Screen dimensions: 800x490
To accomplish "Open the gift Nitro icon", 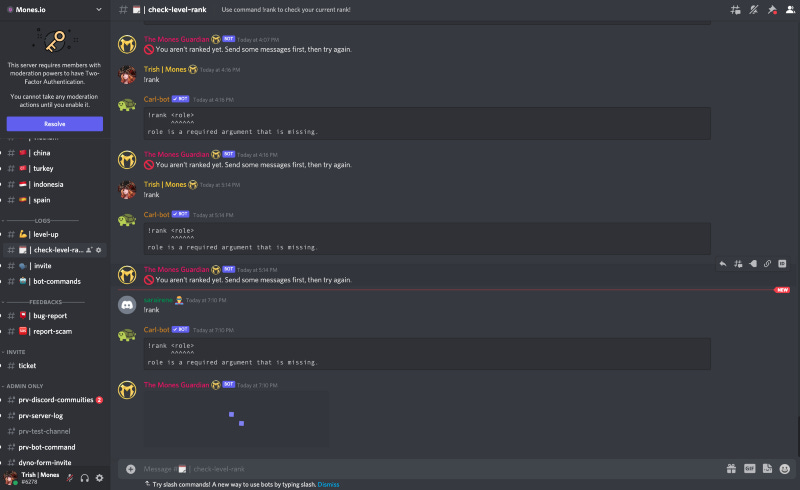I will coord(731,469).
